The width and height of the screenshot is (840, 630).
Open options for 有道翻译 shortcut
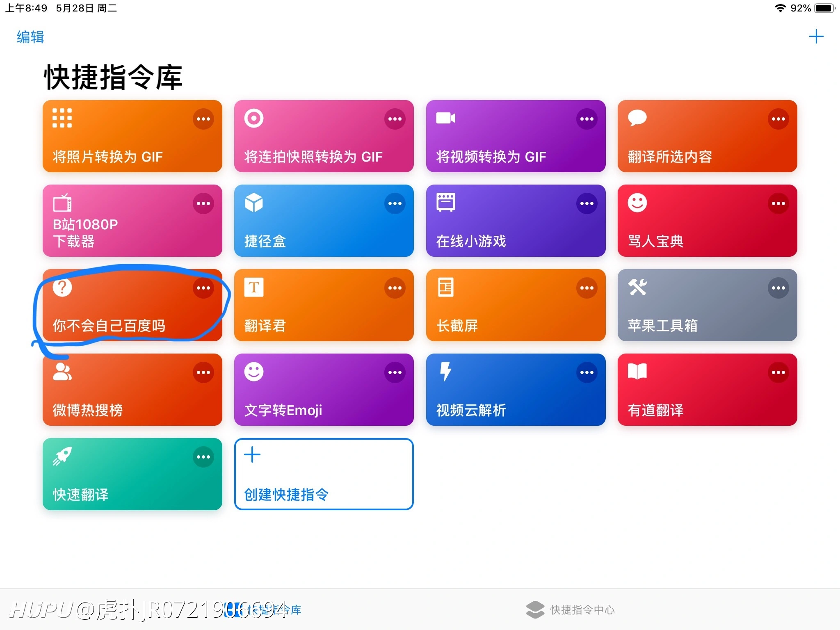tap(778, 372)
